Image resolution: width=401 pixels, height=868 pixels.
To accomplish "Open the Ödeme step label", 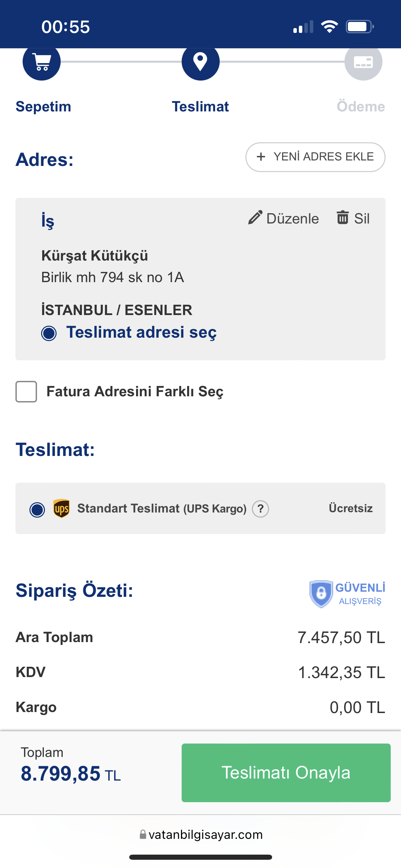I will (361, 107).
